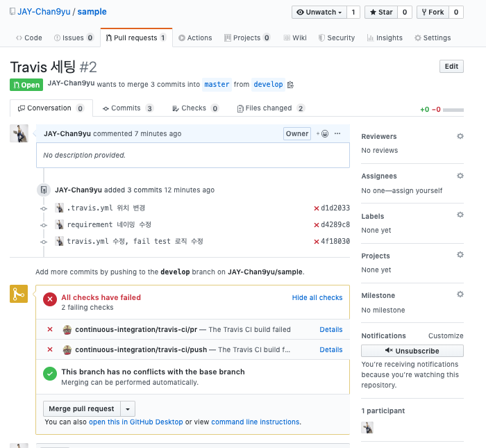The width and height of the screenshot is (486, 448).
Task: Open the Code tab
Action: 29,38
